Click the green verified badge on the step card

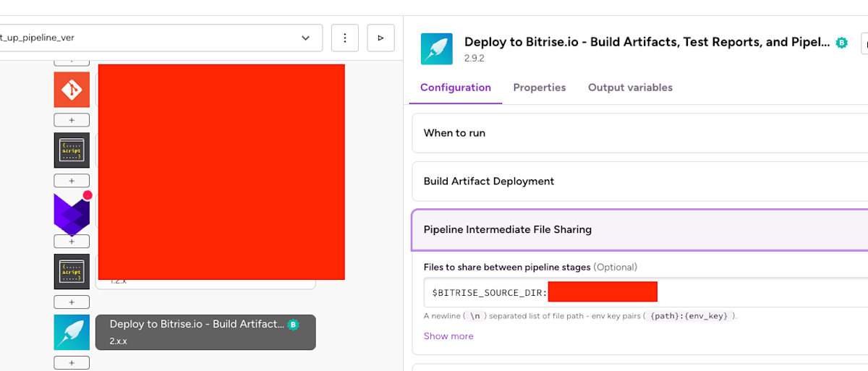click(293, 325)
